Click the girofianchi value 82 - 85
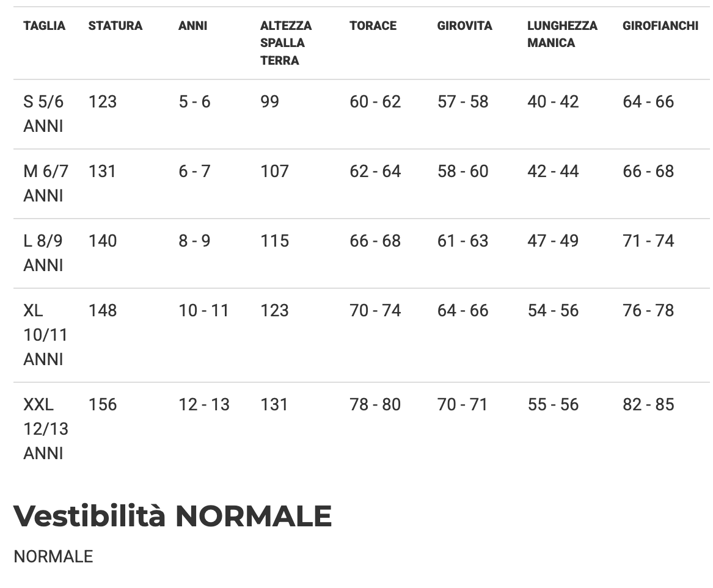Image resolution: width=713 pixels, height=588 pixels. click(648, 404)
